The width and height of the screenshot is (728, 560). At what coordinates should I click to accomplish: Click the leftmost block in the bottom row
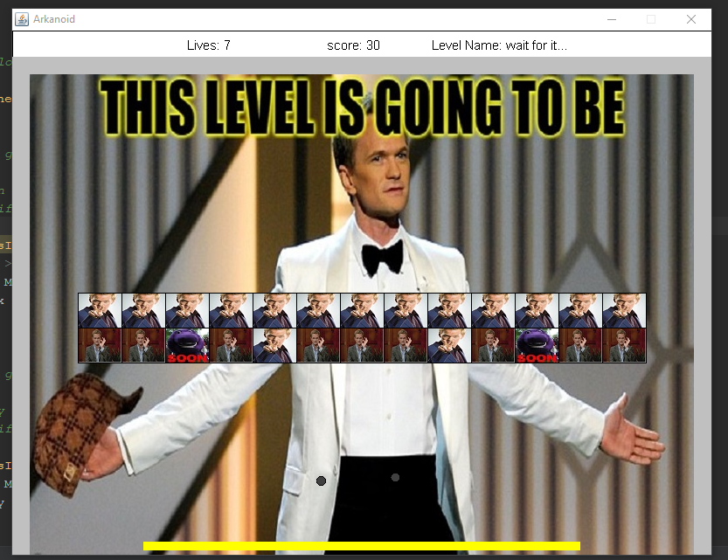[100, 345]
